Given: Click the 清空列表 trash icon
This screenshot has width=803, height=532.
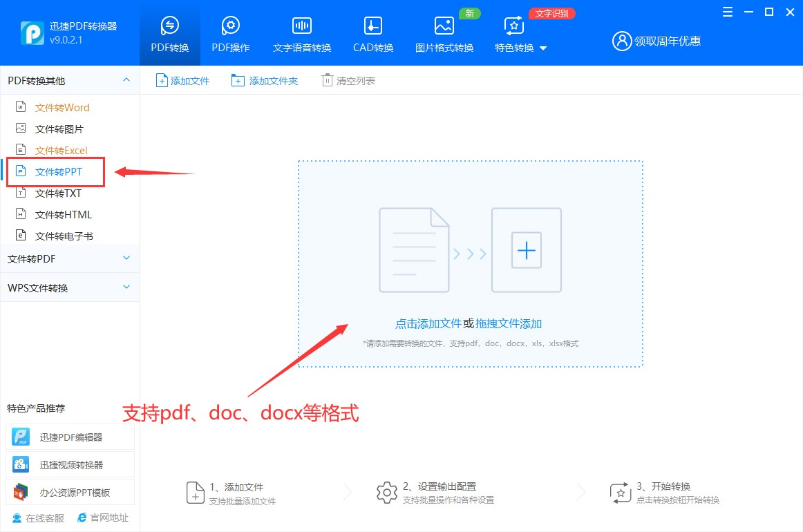Looking at the screenshot, I should [x=326, y=79].
